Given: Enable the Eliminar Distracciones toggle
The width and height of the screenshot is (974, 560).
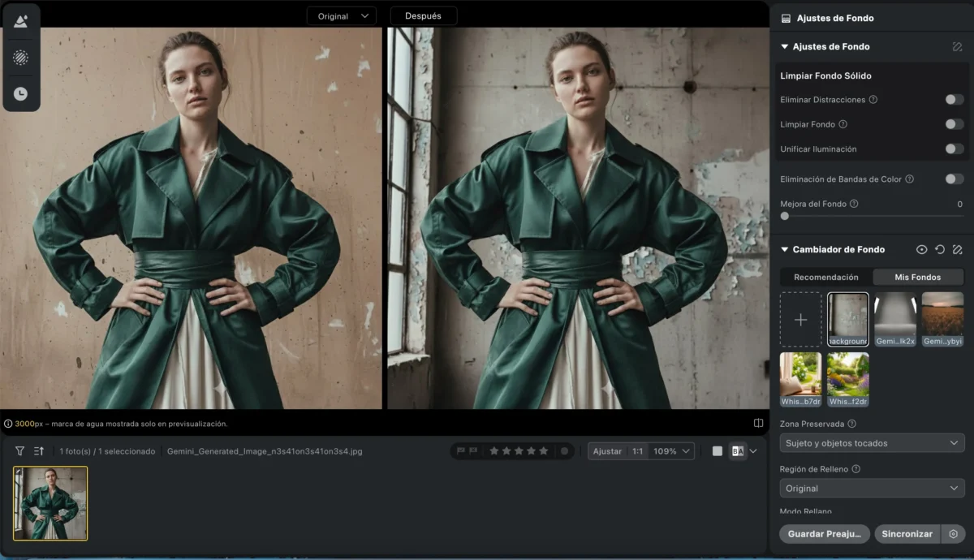Looking at the screenshot, I should pos(954,100).
